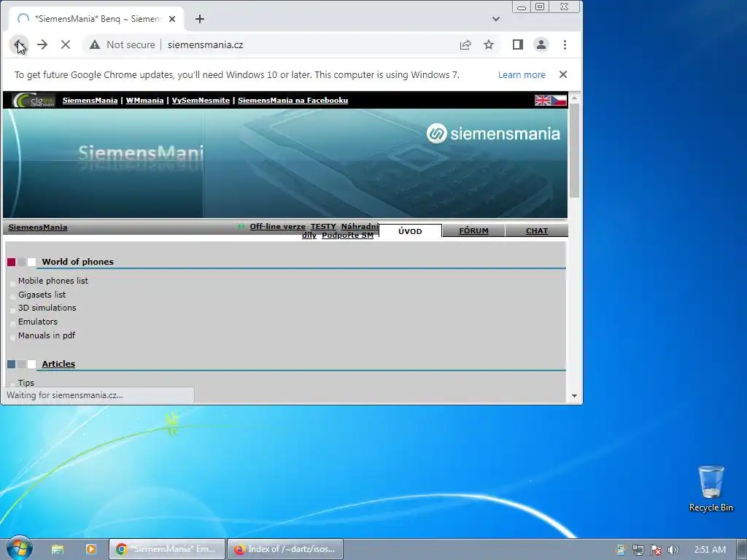Click Show desktop strip at taskbar end
This screenshot has height=560, width=747.
point(742,550)
